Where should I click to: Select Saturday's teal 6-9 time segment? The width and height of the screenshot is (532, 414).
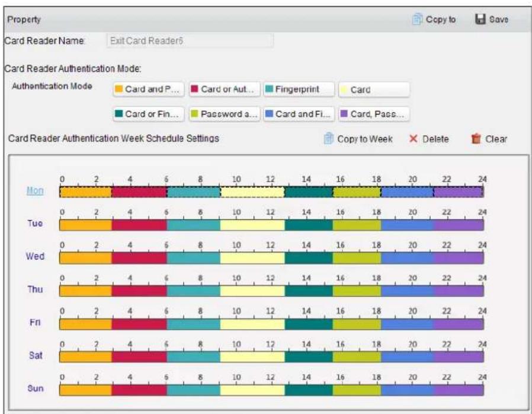[193, 357]
